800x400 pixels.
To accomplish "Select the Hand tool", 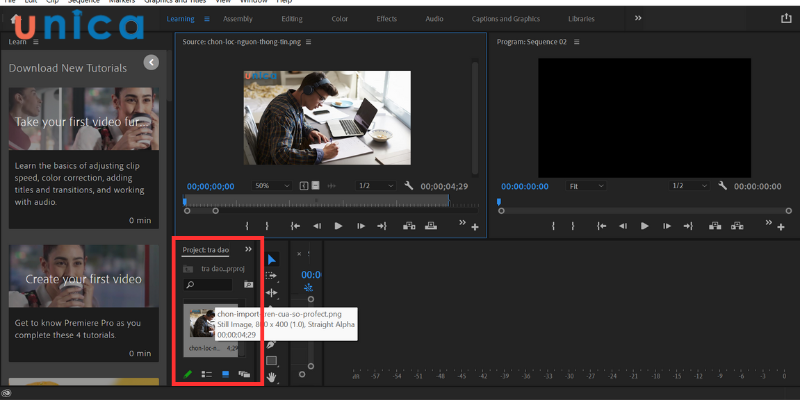I will tap(272, 377).
